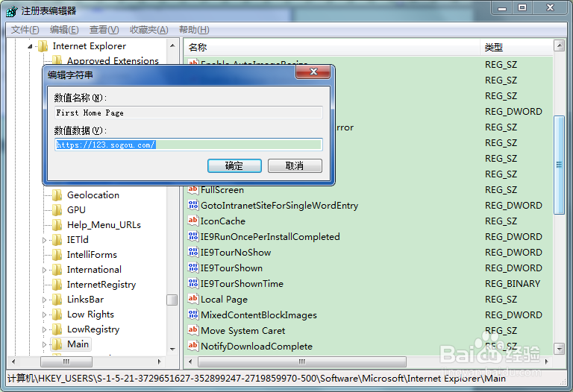Click the 名称 column header
Screen dimensions: 573x392
332,48
